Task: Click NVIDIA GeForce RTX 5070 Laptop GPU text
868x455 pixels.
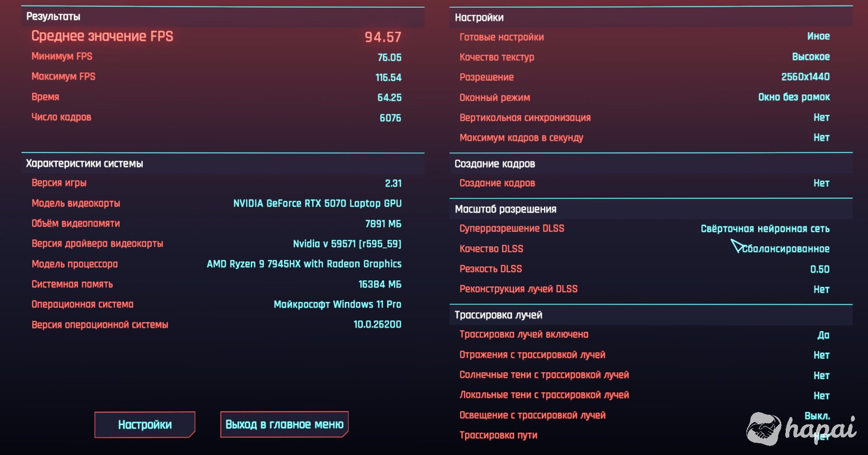Action: [317, 204]
